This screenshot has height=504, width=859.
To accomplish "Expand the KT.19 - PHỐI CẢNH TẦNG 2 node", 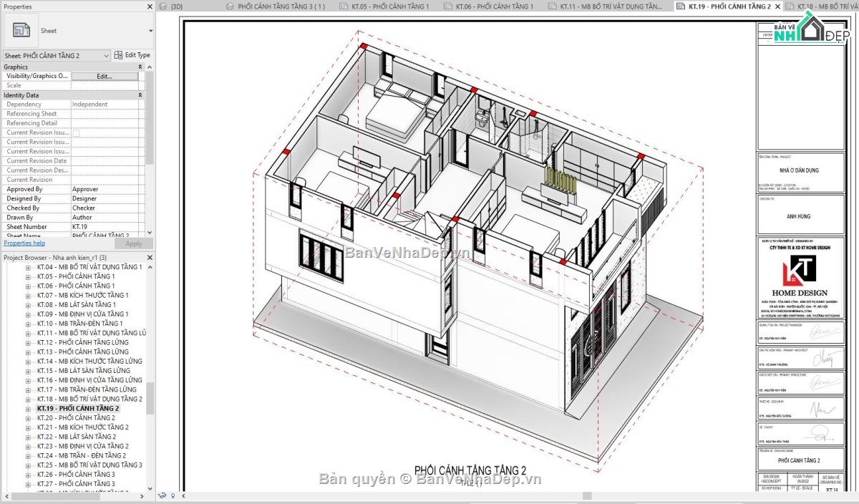I will coord(29,409).
